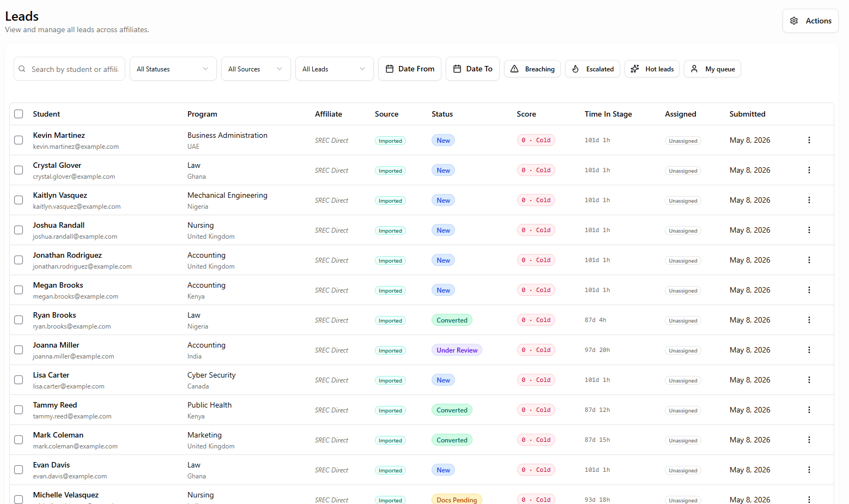Click the search magnifier icon
This screenshot has width=849, height=504.
point(22,69)
